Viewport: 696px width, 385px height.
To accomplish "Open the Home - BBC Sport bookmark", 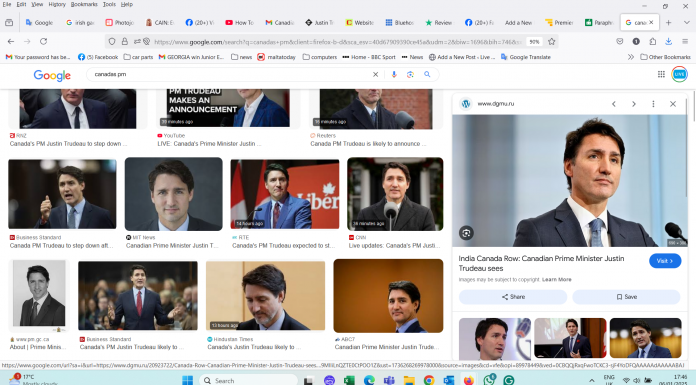I will pyautogui.click(x=369, y=57).
